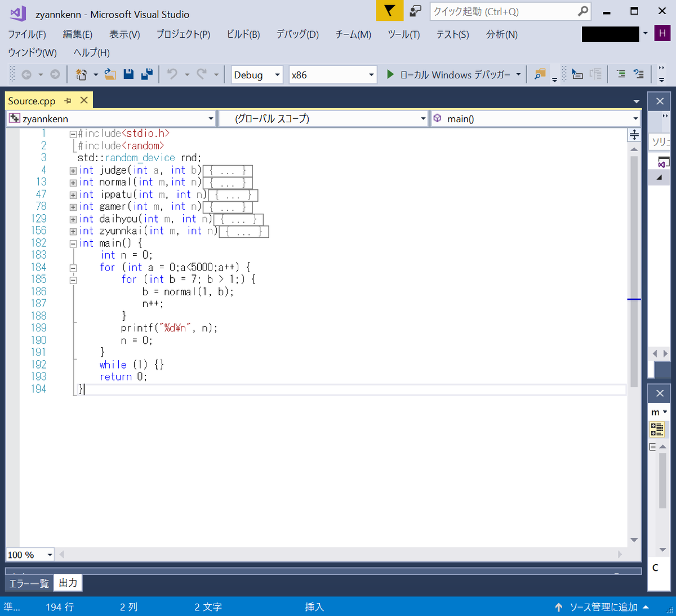
Task: Close the lower-right Properties panel
Action: point(660,393)
